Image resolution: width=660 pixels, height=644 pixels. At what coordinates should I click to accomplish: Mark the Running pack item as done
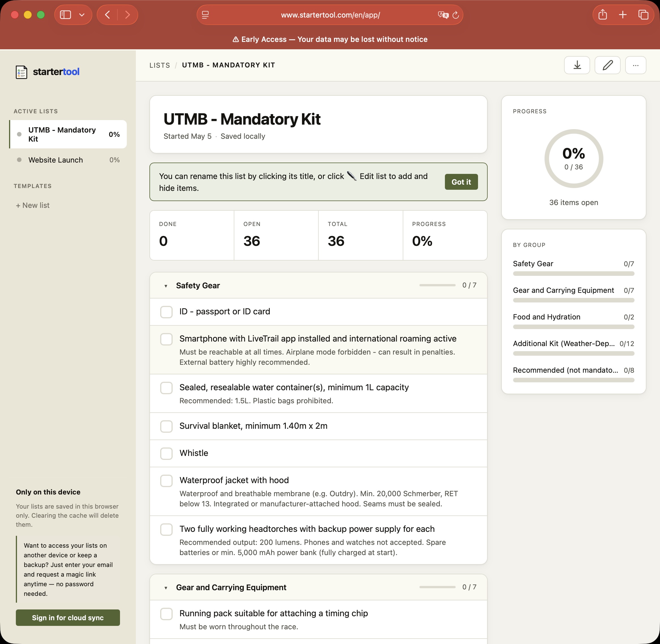[166, 614]
